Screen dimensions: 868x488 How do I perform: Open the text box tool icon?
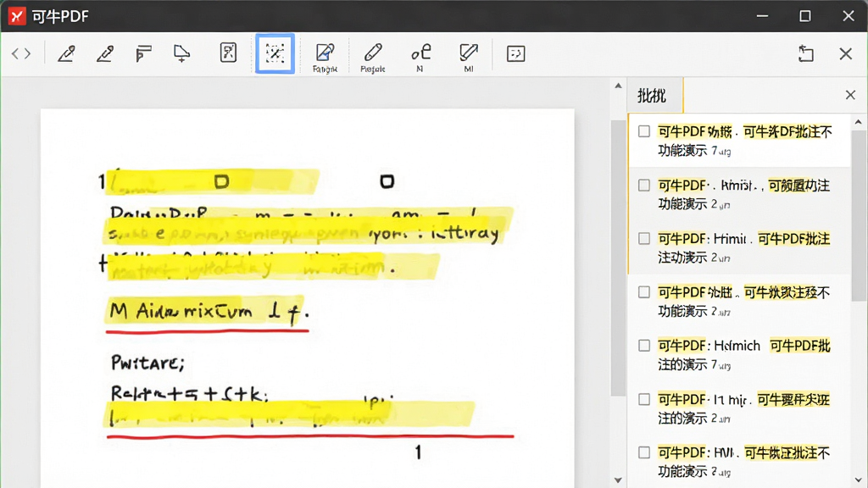[x=515, y=53]
